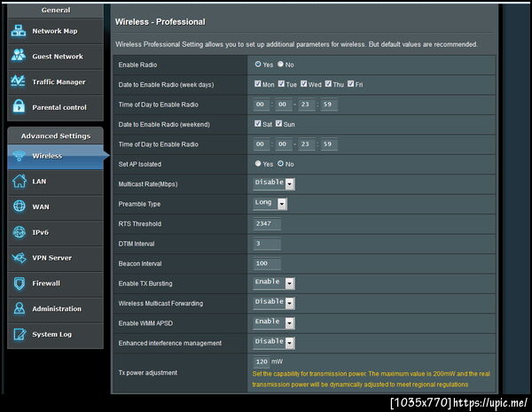Open the Multicast Rate dropdown
Viewport: 532px width, 412px height.
tap(274, 183)
